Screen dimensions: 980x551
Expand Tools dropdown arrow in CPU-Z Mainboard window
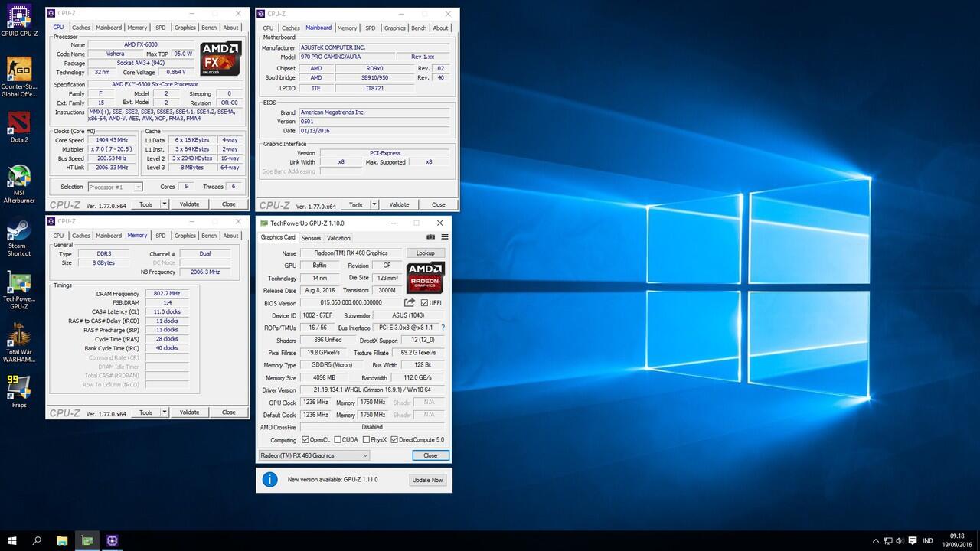pyautogui.click(x=374, y=204)
